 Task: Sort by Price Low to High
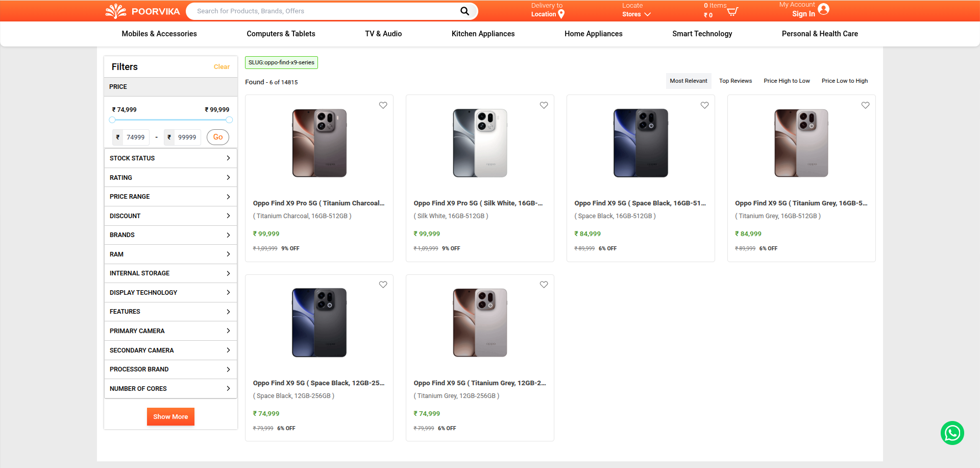(x=844, y=81)
